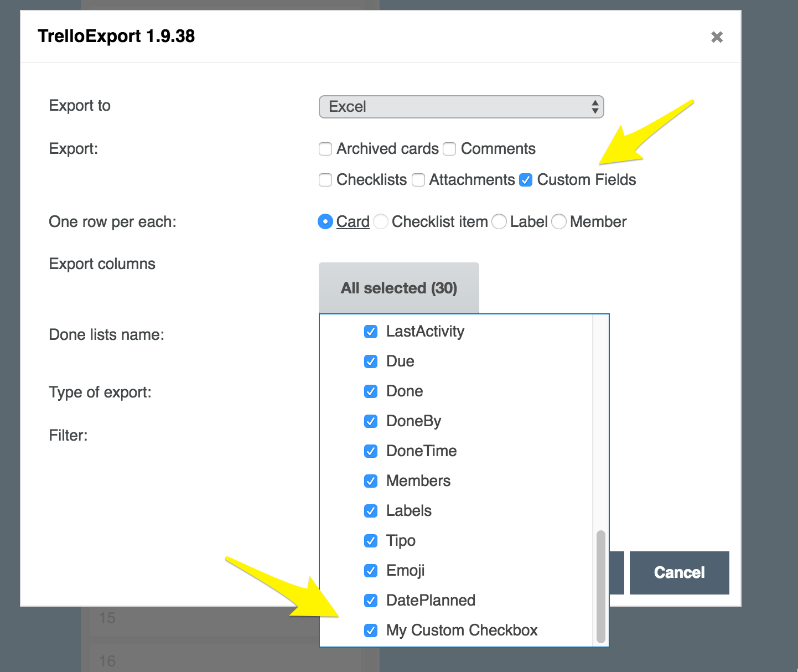Select Member under One row per each

[559, 221]
